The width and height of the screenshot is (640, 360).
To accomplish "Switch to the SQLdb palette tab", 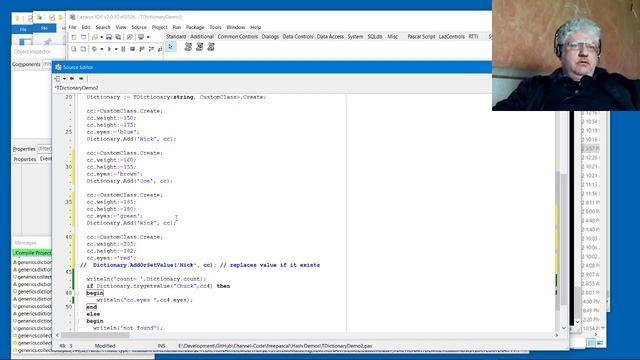I will pyautogui.click(x=375, y=37).
